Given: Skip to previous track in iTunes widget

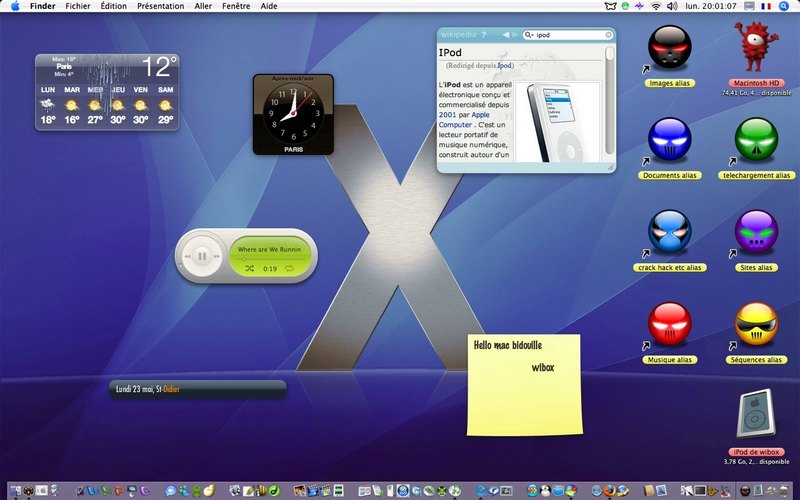Looking at the screenshot, I should pos(188,257).
